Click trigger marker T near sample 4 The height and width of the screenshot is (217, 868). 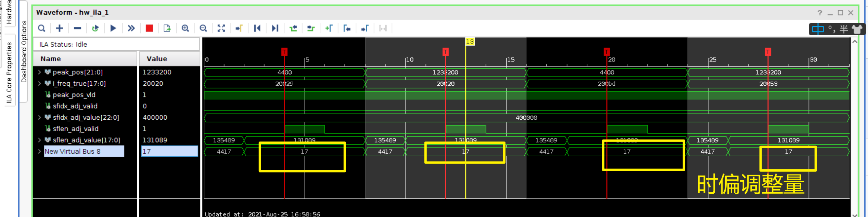coord(284,52)
